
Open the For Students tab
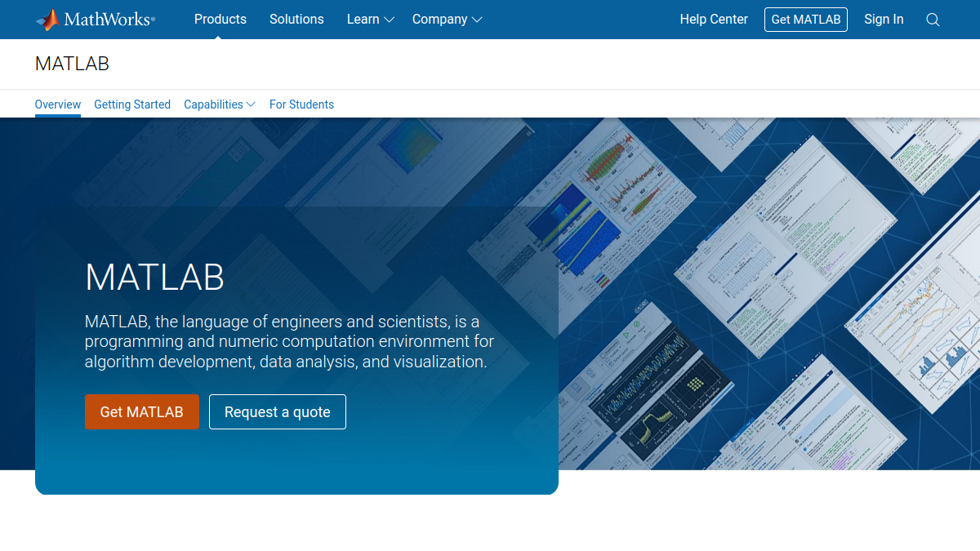pyautogui.click(x=301, y=104)
